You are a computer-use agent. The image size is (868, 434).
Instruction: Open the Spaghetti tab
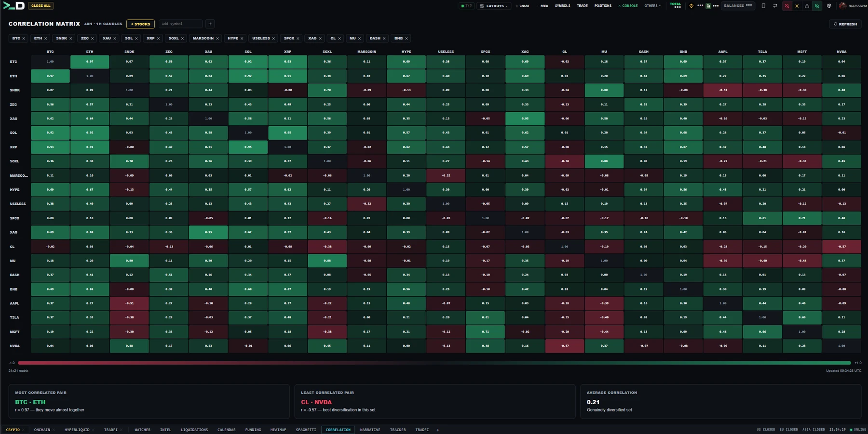pos(306,430)
